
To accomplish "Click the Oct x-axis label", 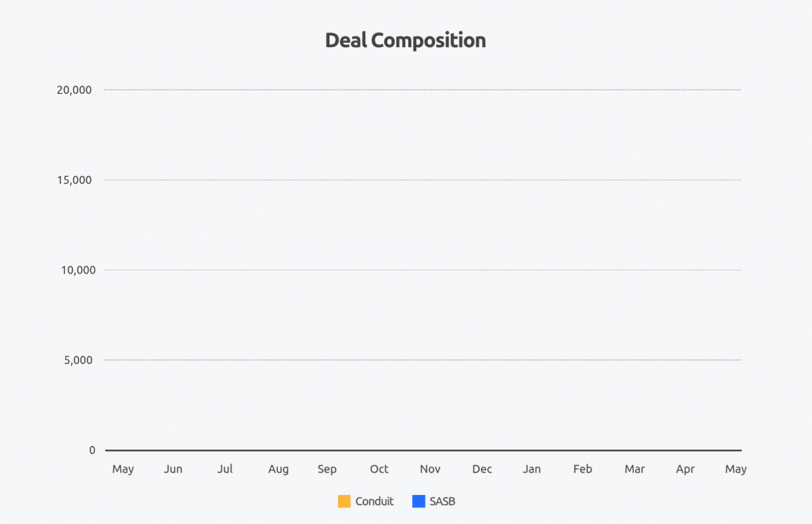I will 379,469.
